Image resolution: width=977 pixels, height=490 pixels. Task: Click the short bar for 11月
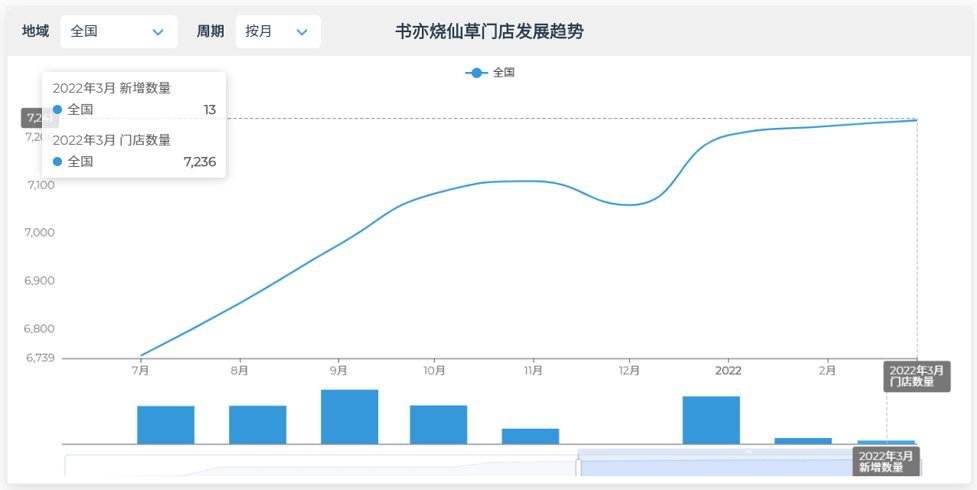[530, 436]
